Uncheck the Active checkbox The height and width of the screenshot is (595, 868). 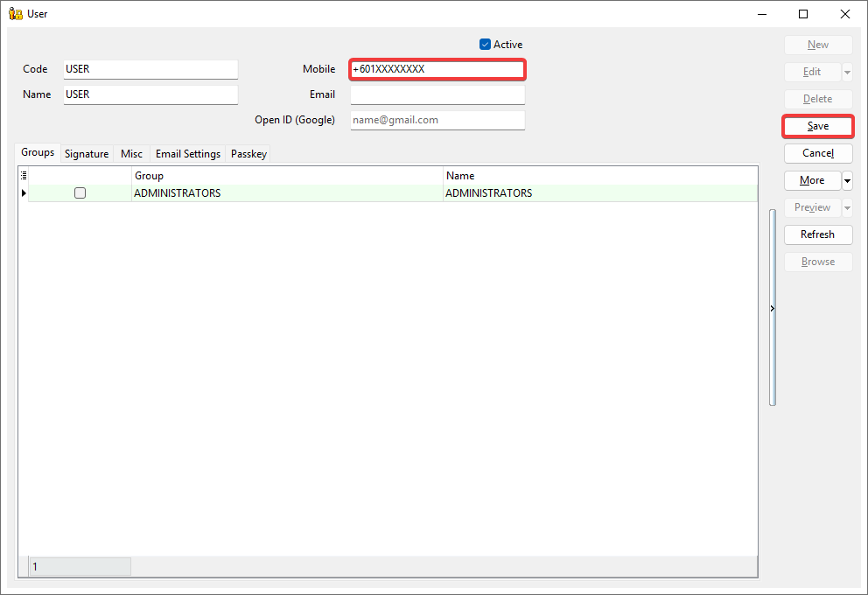click(x=486, y=45)
